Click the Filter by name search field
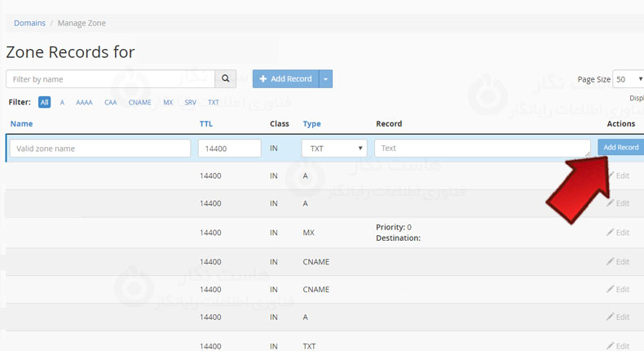 pos(110,79)
